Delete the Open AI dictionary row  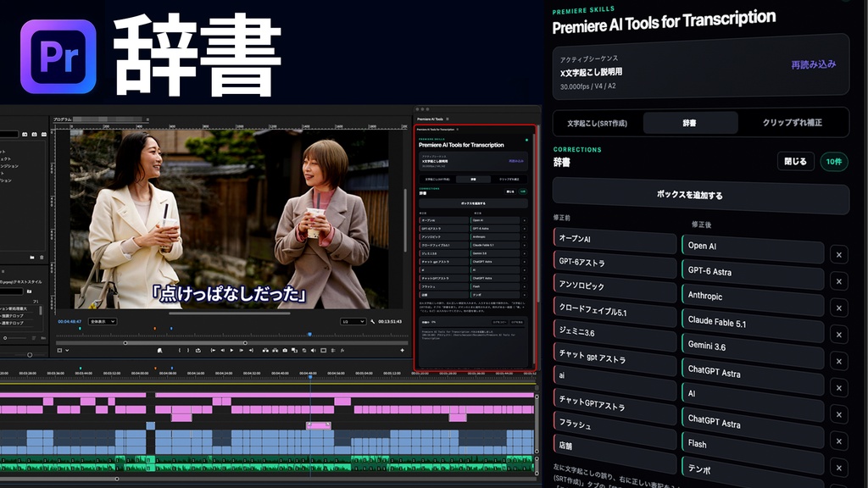point(838,254)
